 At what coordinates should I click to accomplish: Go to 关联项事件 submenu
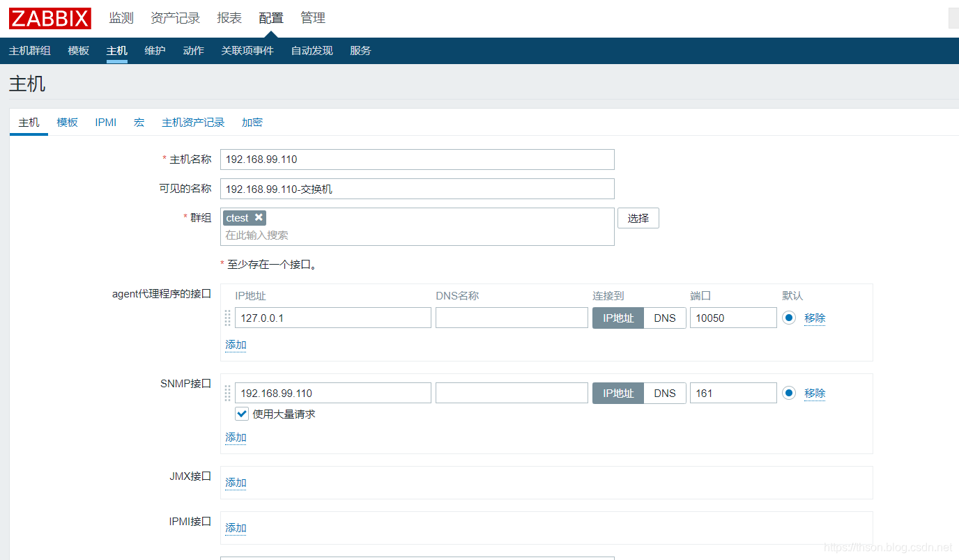[x=247, y=51]
